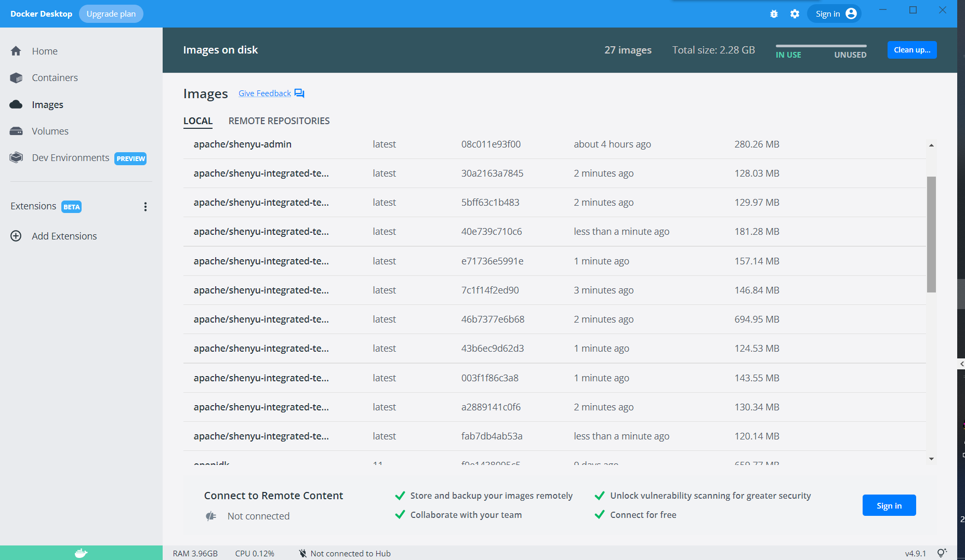Click image ID 5bff63c1b483
This screenshot has height=560, width=965.
pyautogui.click(x=490, y=203)
